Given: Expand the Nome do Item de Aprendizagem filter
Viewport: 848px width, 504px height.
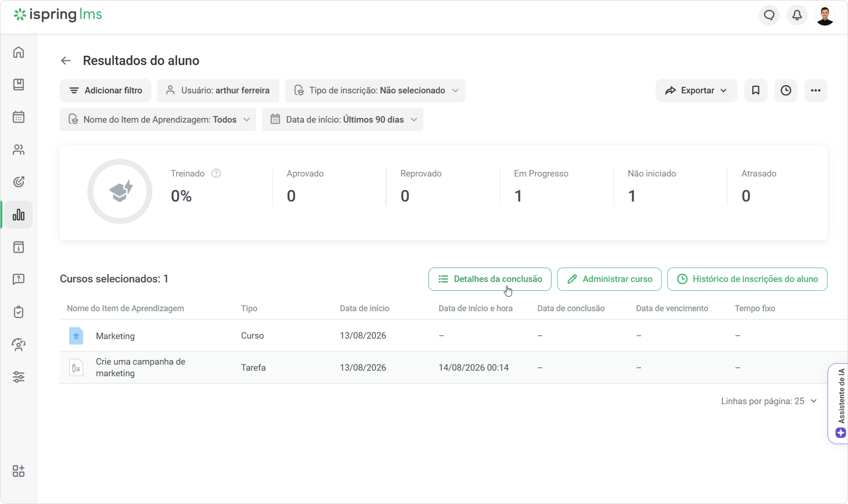Looking at the screenshot, I should 158,120.
